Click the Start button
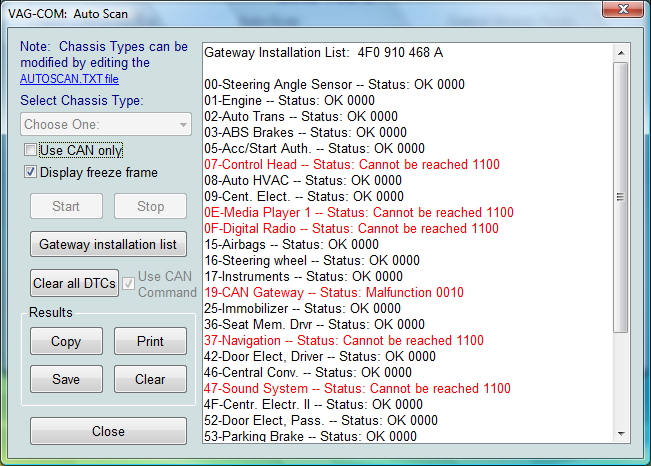Viewport: 651px width, 466px height. coord(66,206)
